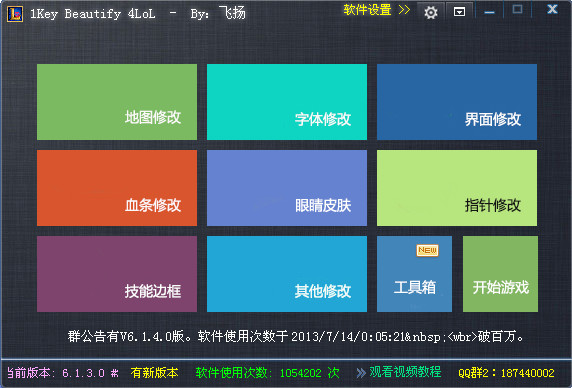This screenshot has width=572, height=388.
Task: Select the 眼睛皮肤 ward skin tile
Action: [x=287, y=188]
